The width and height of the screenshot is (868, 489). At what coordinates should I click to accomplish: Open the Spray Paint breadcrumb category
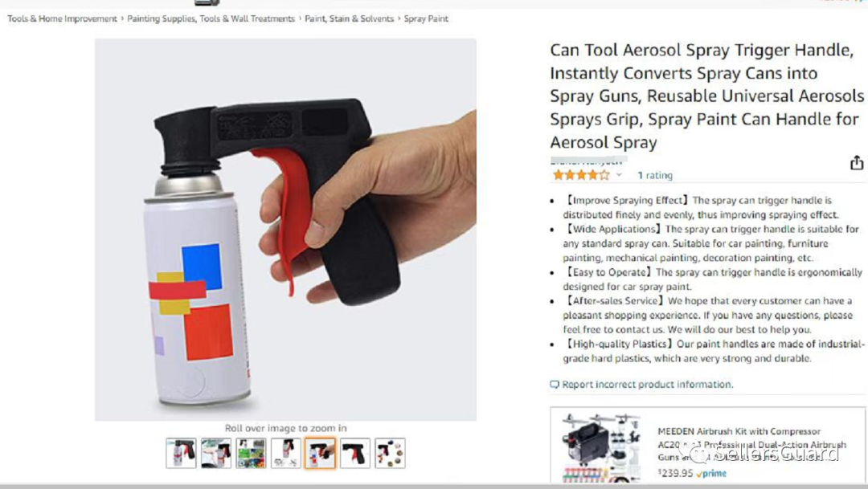426,18
